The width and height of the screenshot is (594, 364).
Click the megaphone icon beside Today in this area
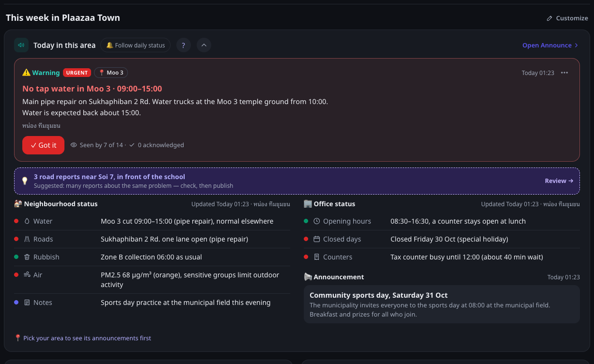point(21,45)
